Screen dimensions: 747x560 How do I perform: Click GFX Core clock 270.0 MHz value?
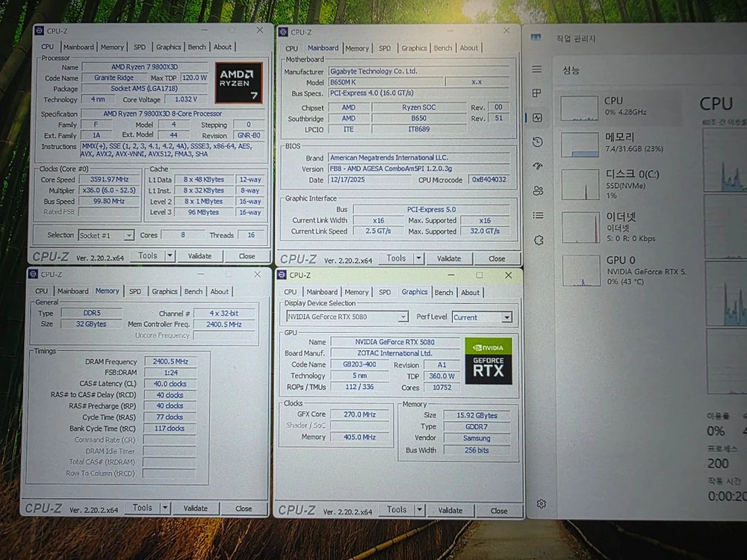click(x=360, y=414)
